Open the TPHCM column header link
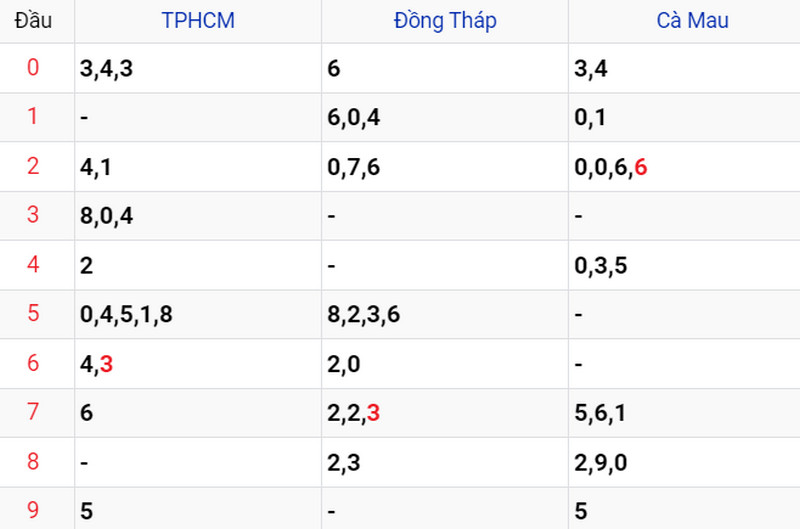800x529 pixels. click(198, 21)
